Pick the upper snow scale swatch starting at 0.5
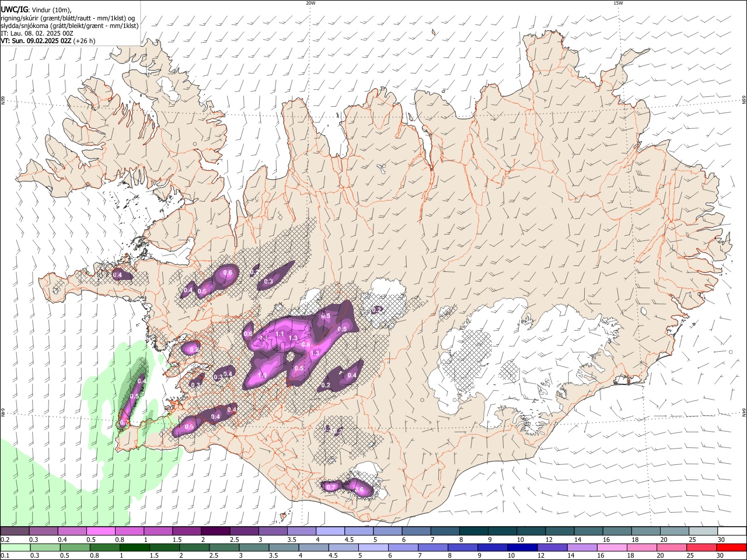The width and height of the screenshot is (747, 560). point(100,531)
